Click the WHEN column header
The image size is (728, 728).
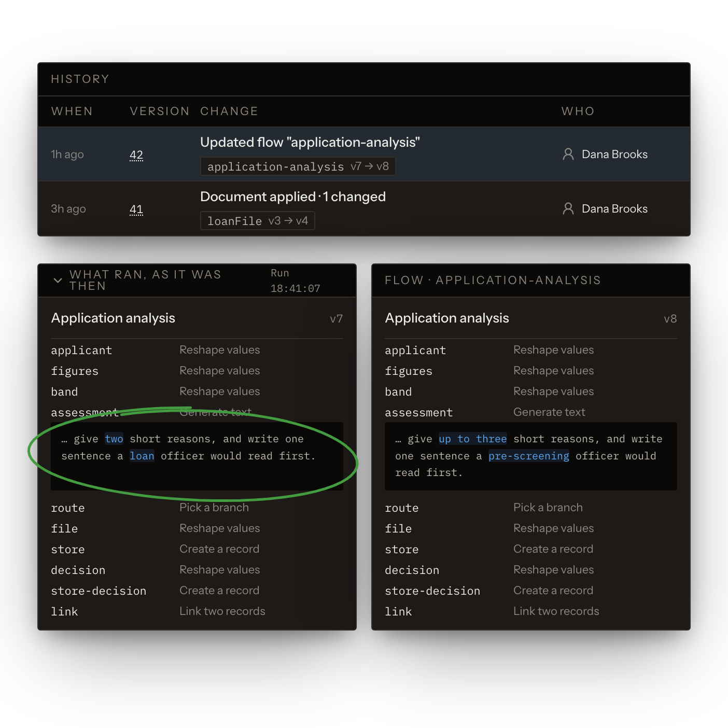[x=72, y=111]
